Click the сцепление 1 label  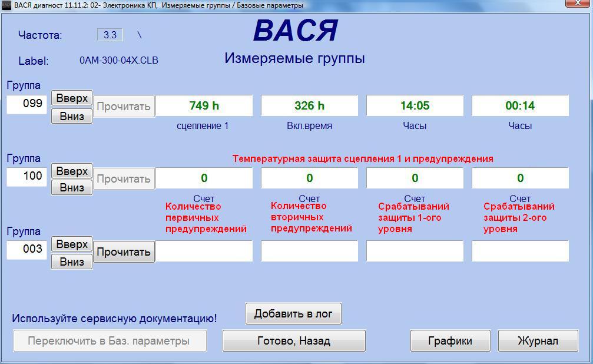pyautogui.click(x=203, y=126)
